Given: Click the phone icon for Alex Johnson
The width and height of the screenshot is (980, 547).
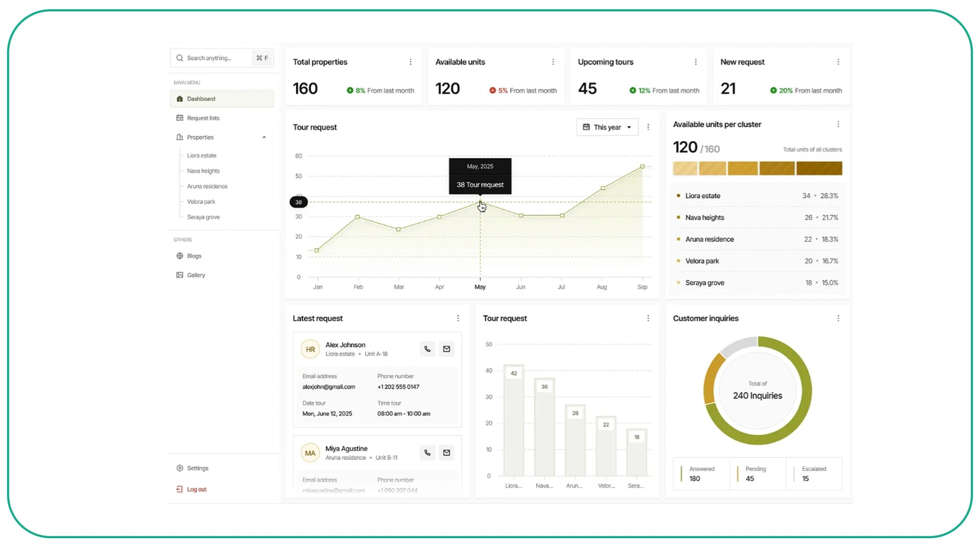Looking at the screenshot, I should [427, 348].
